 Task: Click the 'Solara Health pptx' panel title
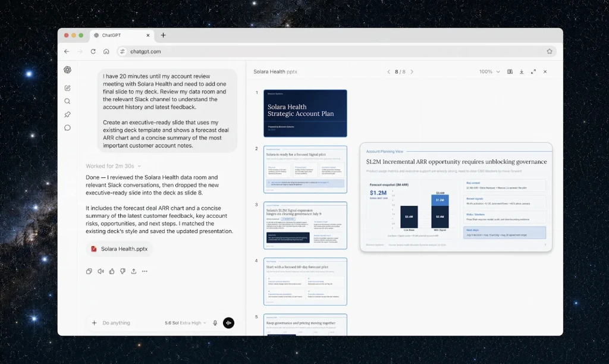point(275,72)
